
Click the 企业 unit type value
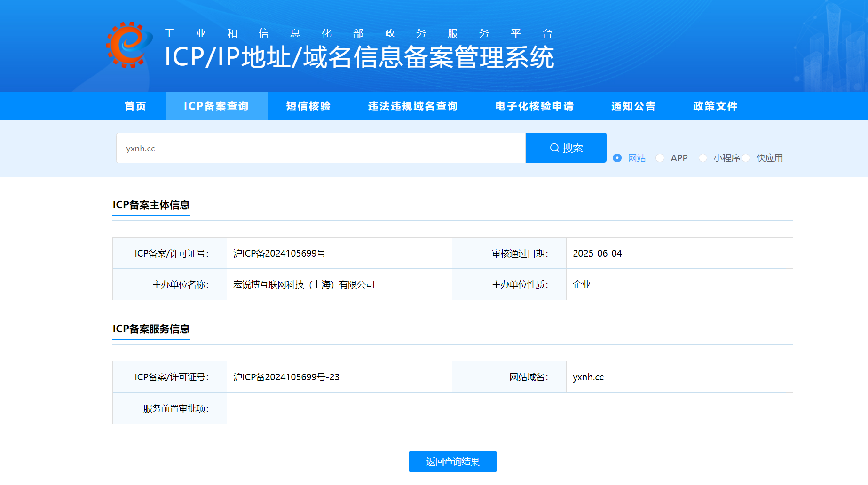pos(582,284)
